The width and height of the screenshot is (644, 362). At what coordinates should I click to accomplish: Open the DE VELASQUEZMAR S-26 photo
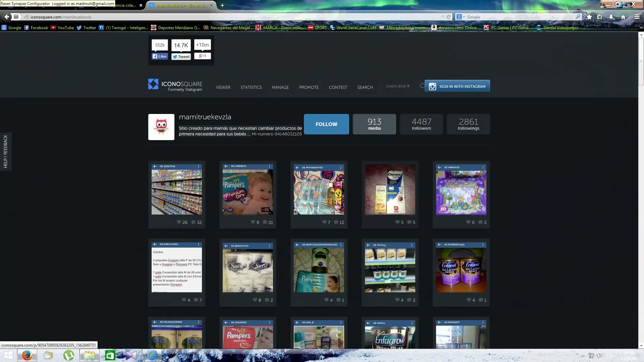[177, 334]
